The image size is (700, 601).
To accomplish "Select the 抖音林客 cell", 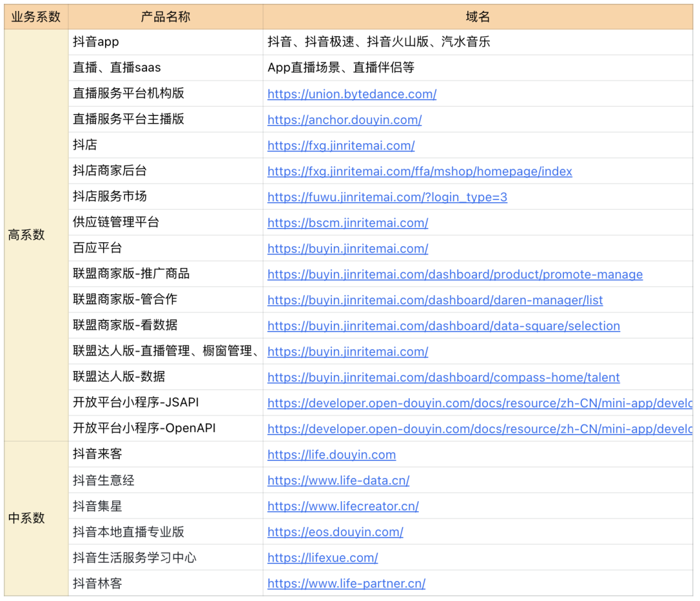I will (x=166, y=583).
